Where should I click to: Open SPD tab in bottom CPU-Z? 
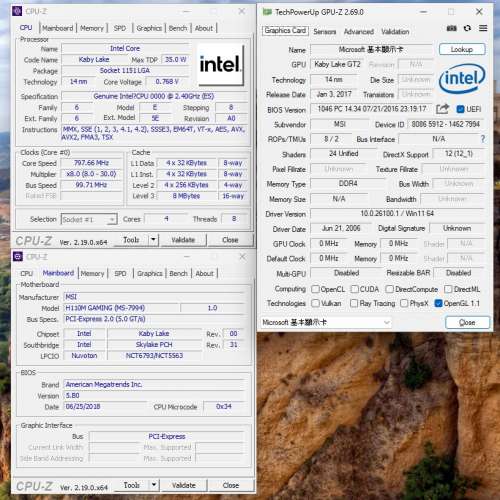pos(120,274)
